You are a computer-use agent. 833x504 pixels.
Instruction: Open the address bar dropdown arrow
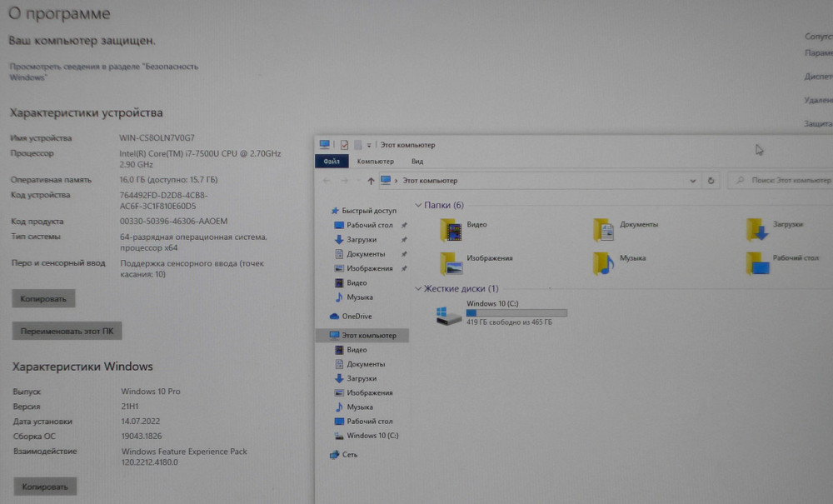[692, 180]
